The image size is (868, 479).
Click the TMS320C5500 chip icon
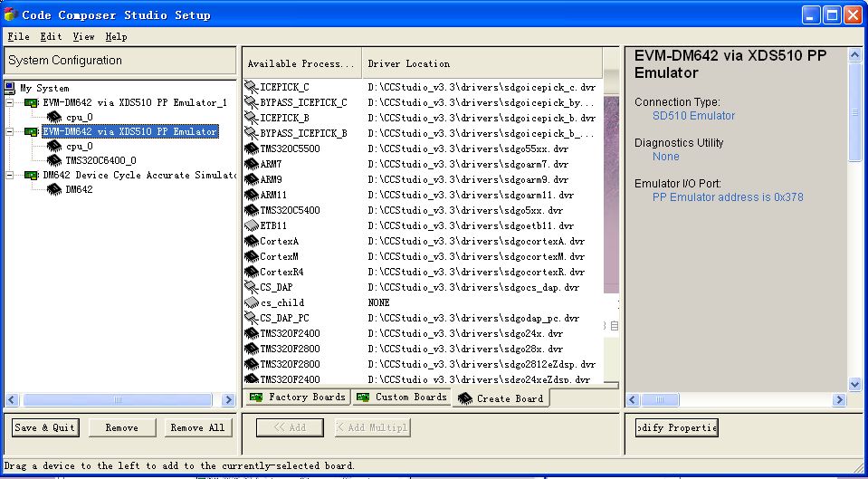[252, 149]
